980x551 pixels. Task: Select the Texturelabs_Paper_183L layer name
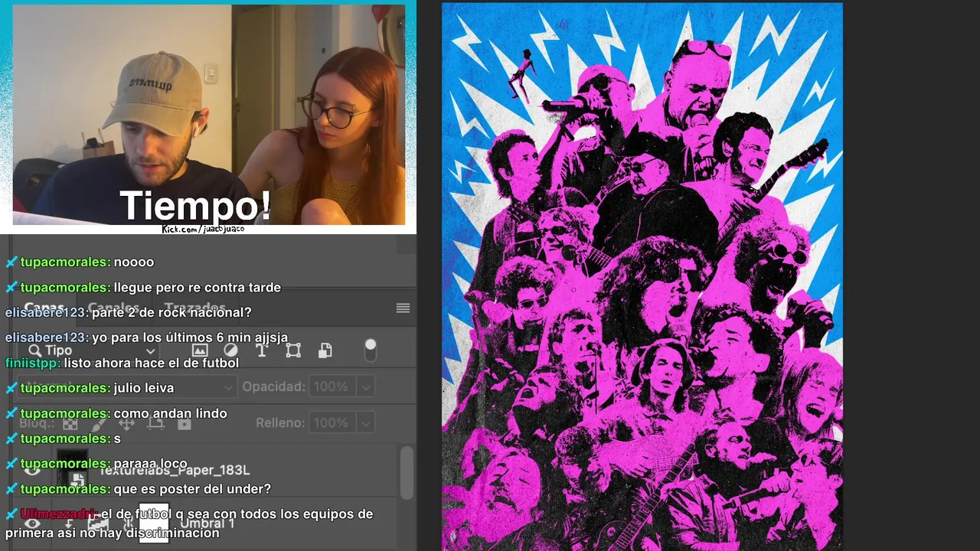click(x=175, y=470)
